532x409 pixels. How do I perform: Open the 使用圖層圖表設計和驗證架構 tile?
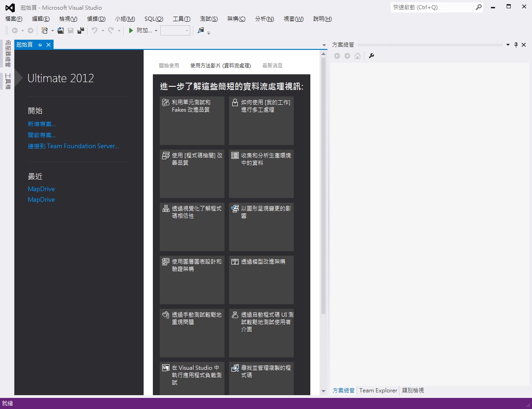pos(192,280)
